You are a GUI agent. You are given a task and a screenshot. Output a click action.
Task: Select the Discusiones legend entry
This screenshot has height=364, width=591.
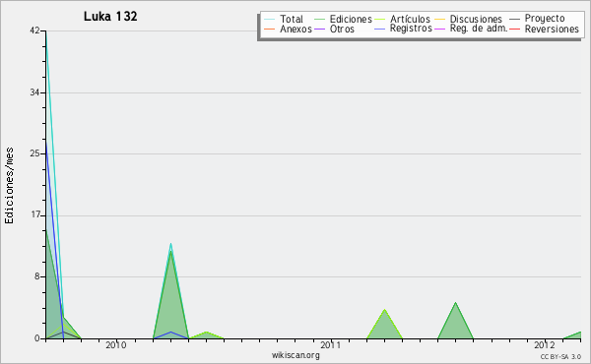pos(476,19)
